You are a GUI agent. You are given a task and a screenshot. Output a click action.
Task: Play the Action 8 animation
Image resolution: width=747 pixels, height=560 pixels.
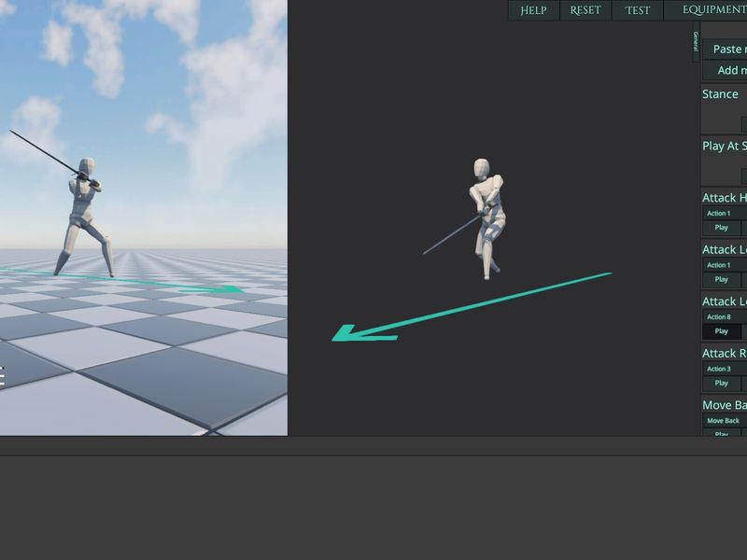721,331
